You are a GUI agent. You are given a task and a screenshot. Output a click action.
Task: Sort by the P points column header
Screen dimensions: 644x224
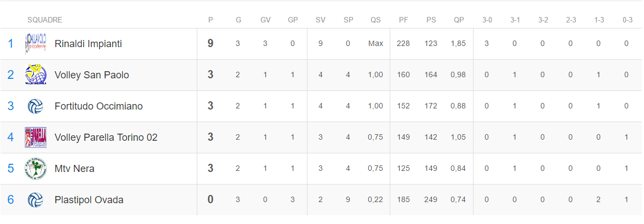coord(210,20)
